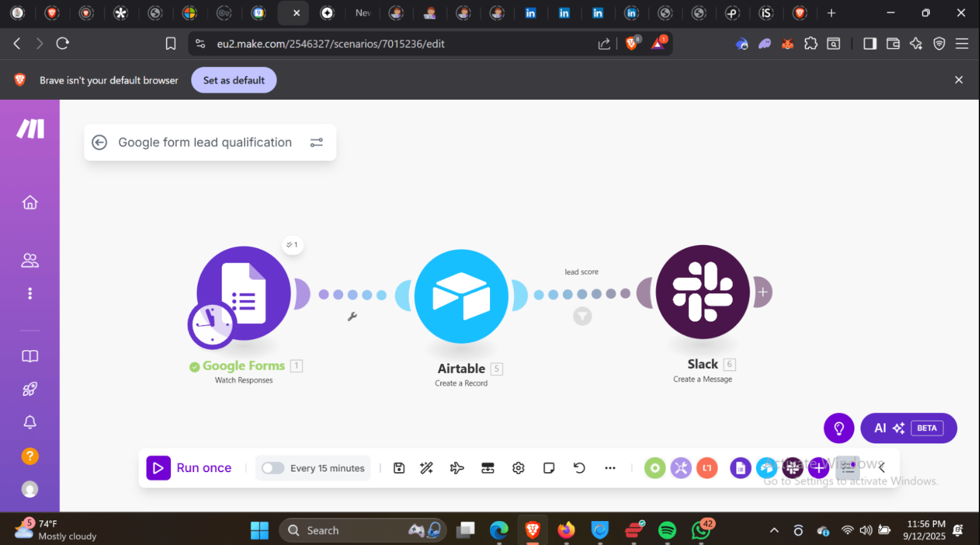The image size is (980, 545).
Task: Open the Brave hamburger main menu
Action: [x=962, y=43]
